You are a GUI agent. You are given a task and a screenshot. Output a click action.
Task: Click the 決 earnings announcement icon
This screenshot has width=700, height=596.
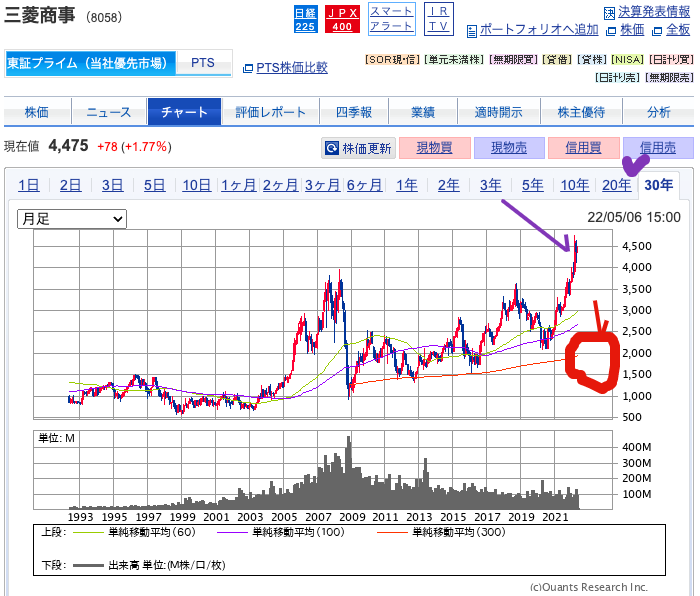(609, 13)
